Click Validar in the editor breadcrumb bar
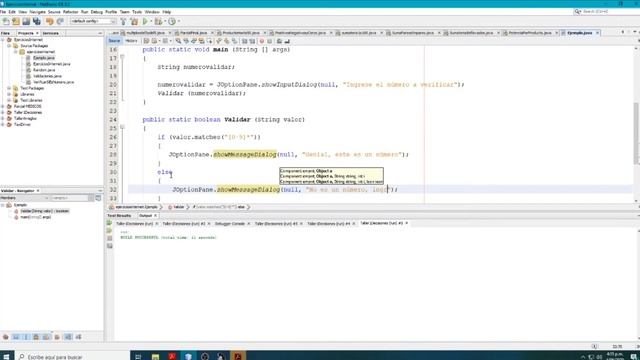The height and width of the screenshot is (360, 640). [x=179, y=207]
